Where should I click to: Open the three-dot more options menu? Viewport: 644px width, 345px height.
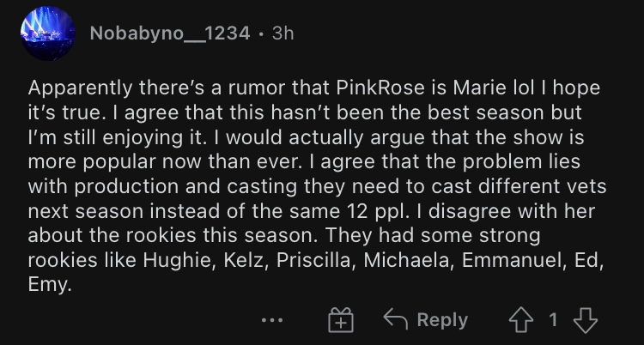[x=272, y=320]
